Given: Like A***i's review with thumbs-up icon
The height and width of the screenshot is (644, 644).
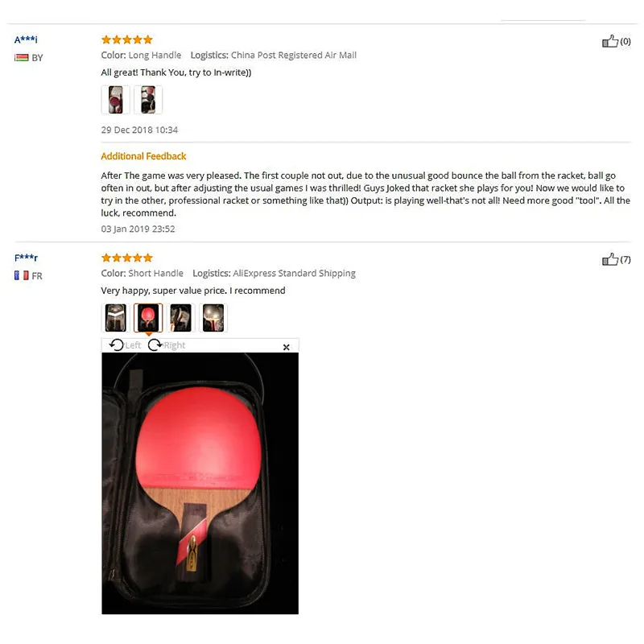Looking at the screenshot, I should (610, 41).
